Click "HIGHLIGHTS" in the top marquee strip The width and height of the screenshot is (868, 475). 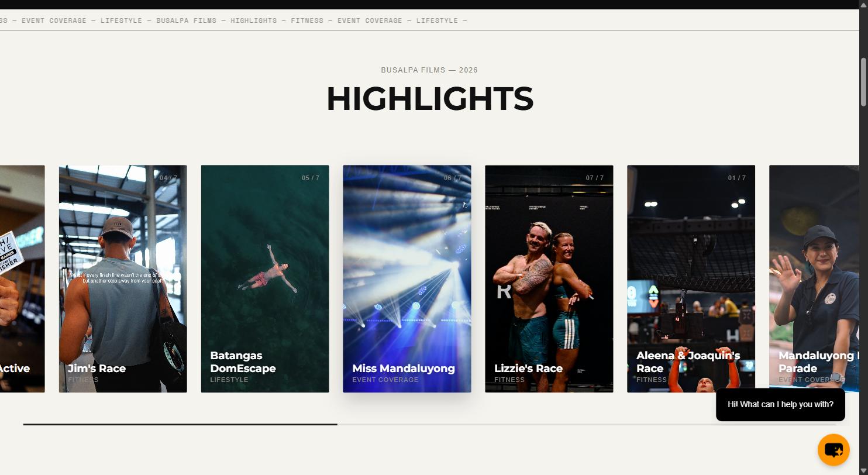254,20
